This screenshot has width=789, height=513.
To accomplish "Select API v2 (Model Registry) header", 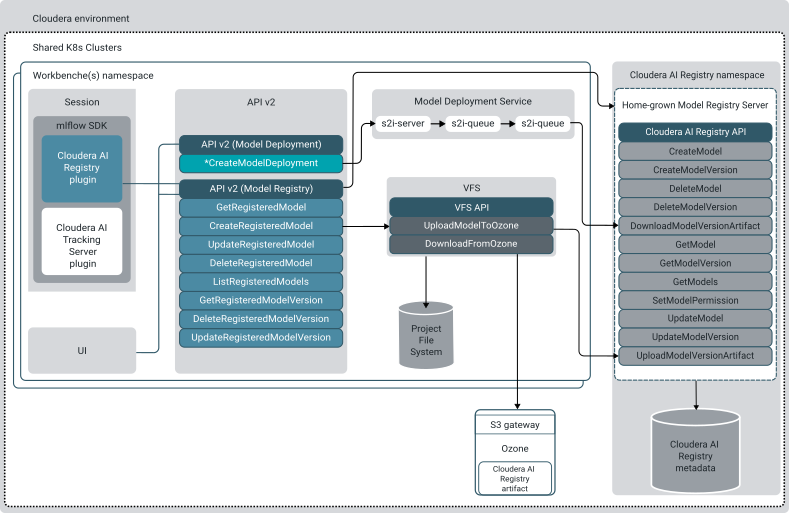I will tap(260, 188).
